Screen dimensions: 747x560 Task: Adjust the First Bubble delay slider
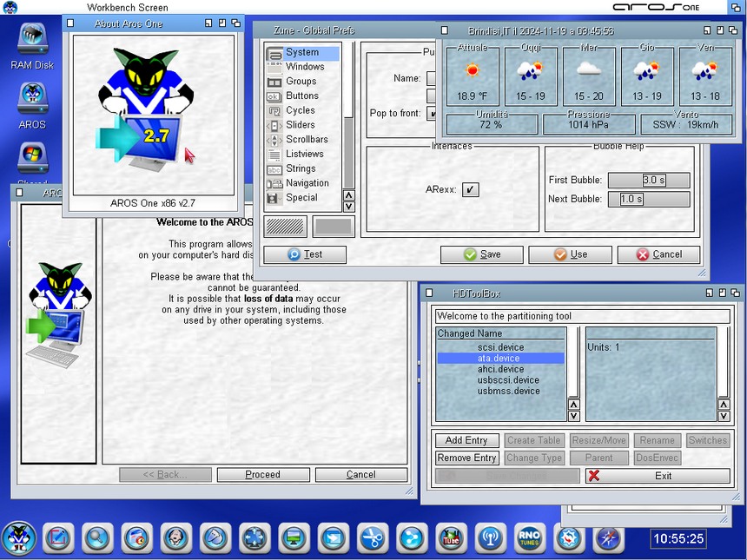click(650, 180)
